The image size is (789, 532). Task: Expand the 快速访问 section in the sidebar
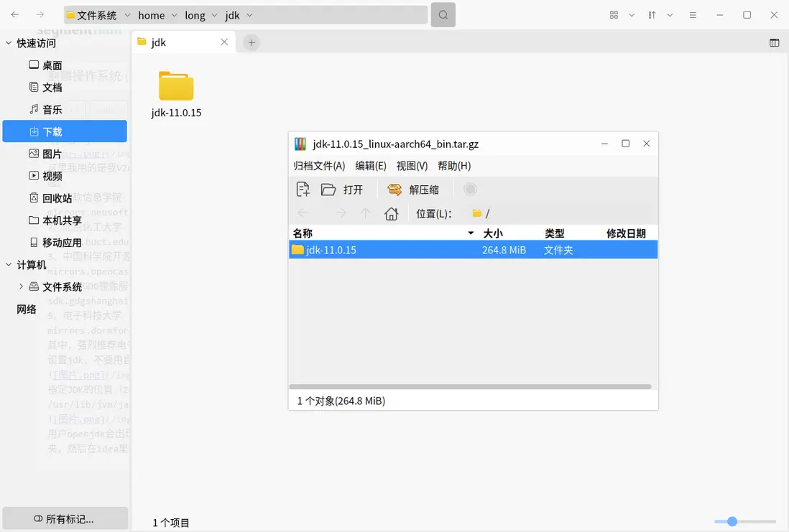click(7, 42)
